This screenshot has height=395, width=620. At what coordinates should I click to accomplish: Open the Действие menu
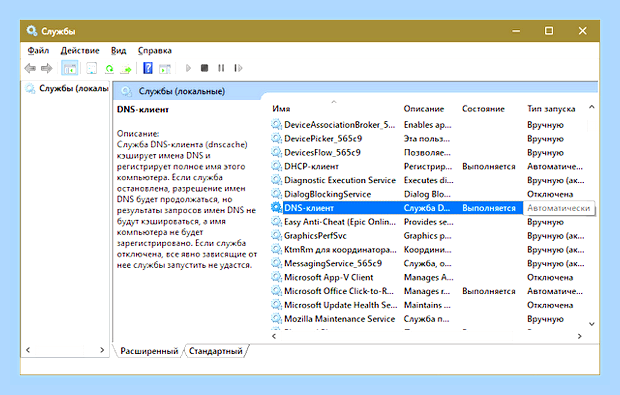tap(80, 51)
